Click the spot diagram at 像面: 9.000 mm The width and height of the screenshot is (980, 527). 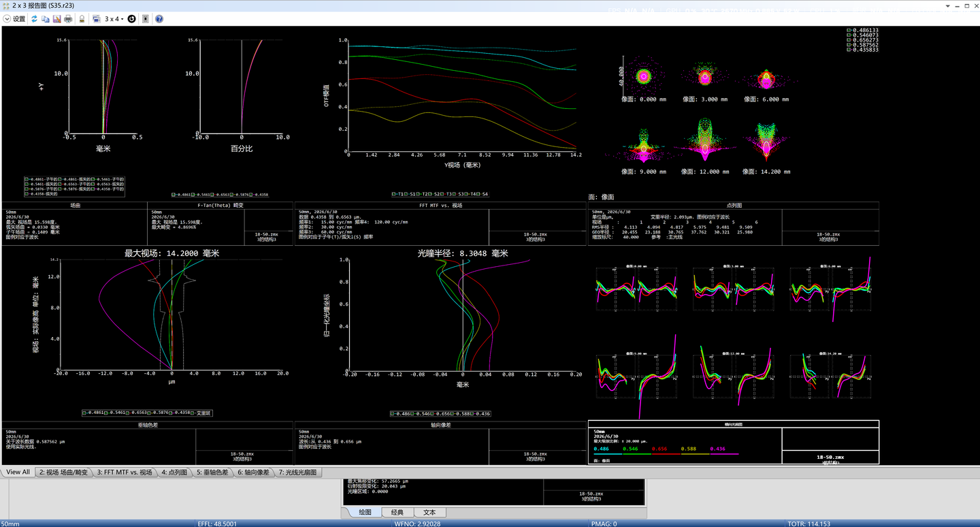coord(644,145)
